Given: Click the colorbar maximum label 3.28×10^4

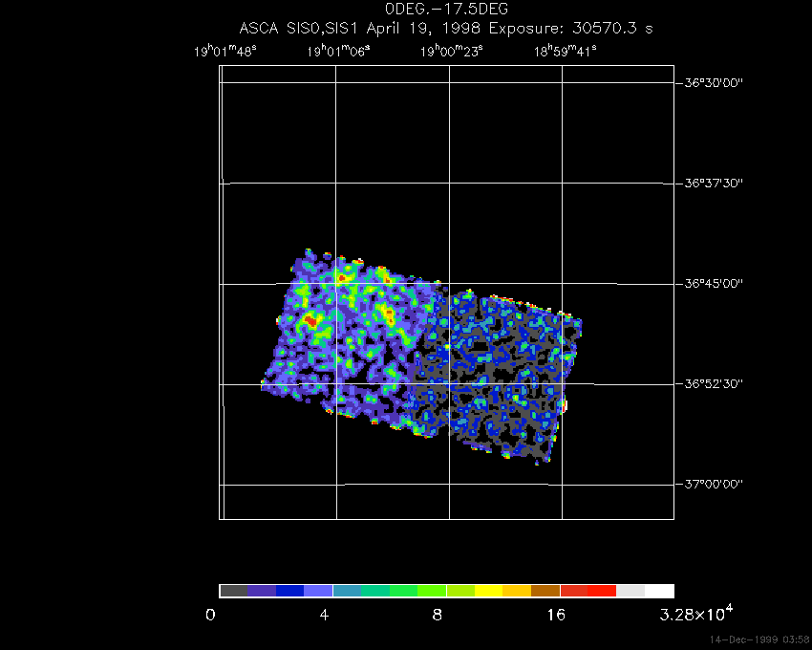Looking at the screenshot, I should [696, 614].
